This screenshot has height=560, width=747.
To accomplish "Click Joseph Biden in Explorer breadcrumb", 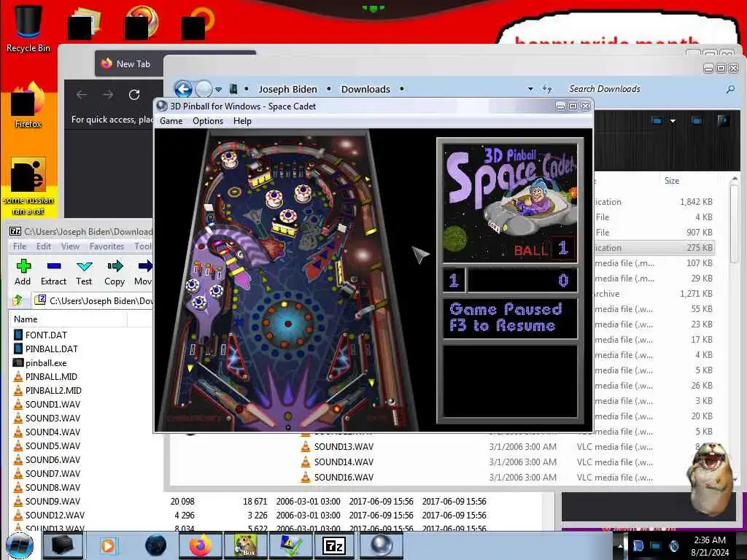I will [287, 89].
